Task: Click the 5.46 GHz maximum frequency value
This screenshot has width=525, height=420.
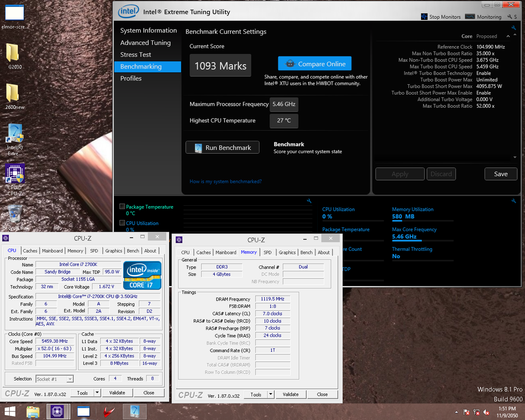Action: 284,104
